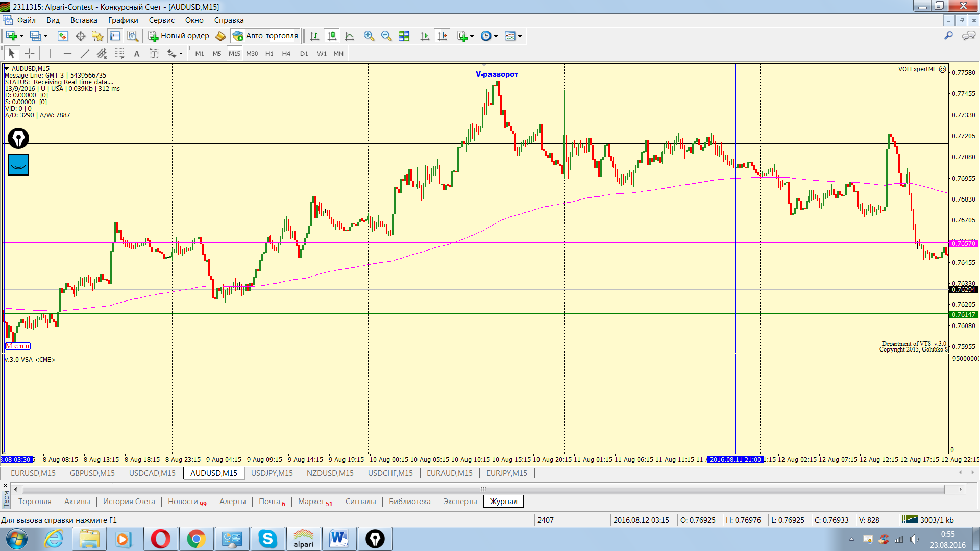The image size is (980, 551).
Task: Click the Zoom Out magnifier icon
Action: click(x=386, y=36)
